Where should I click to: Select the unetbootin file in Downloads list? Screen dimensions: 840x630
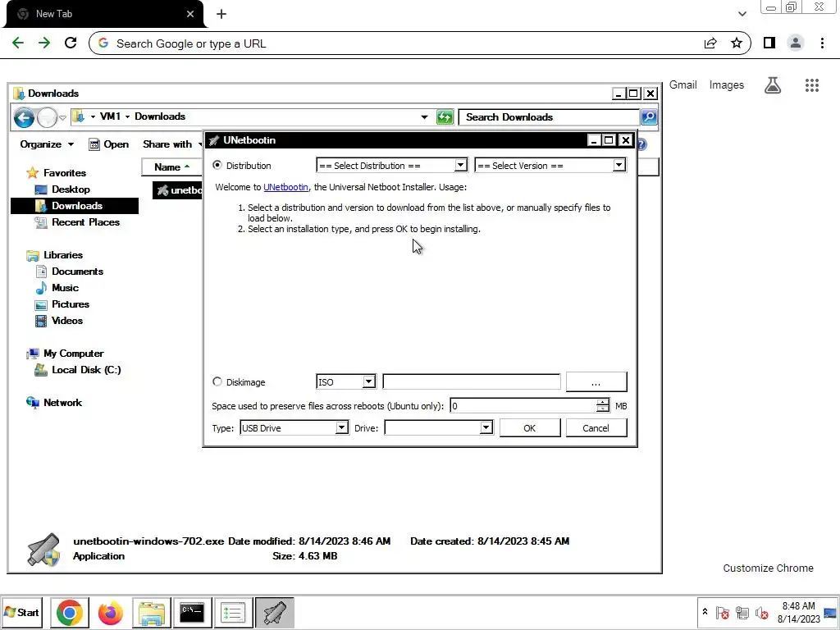click(x=178, y=190)
